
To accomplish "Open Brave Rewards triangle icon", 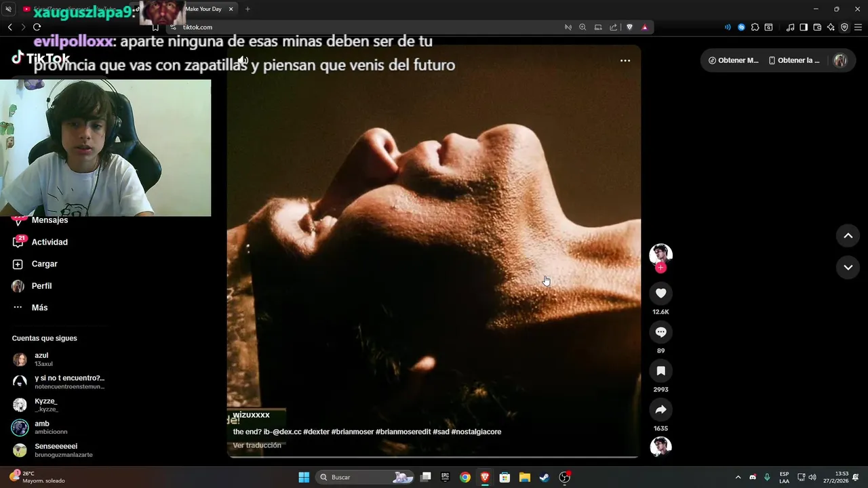I will coord(644,27).
